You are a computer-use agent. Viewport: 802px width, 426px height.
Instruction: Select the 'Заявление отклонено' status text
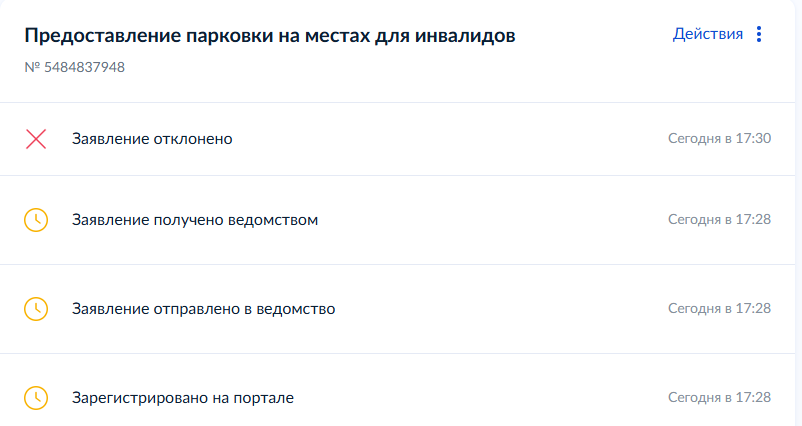click(x=152, y=139)
